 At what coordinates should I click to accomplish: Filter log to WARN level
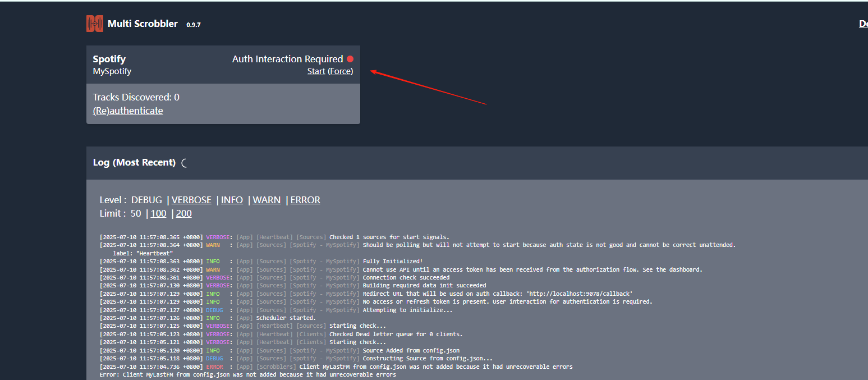(x=267, y=200)
